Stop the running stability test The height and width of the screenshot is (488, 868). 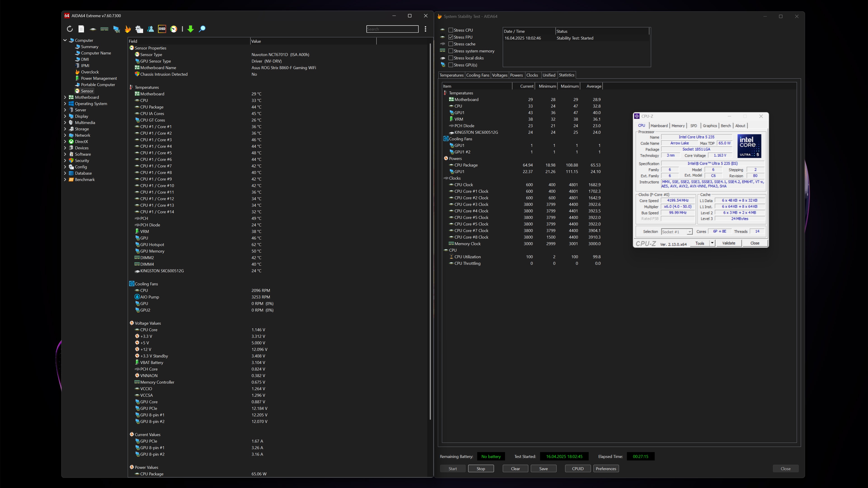pos(481,469)
